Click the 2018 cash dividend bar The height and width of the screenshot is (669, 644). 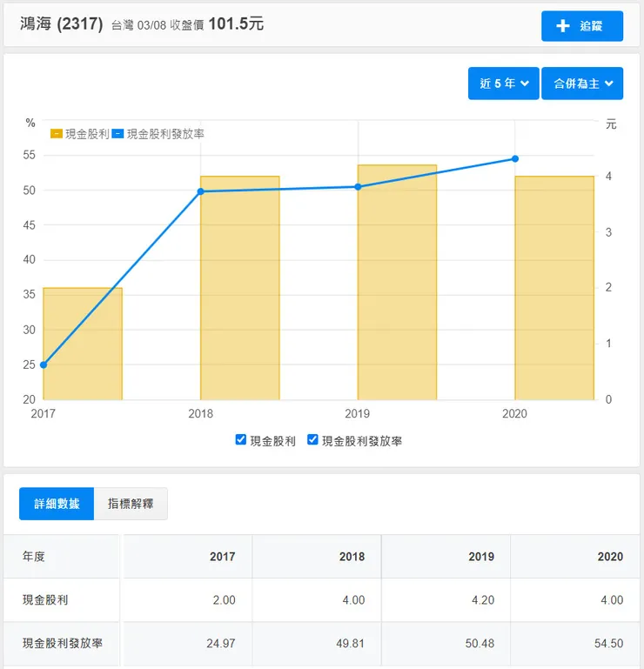tap(240, 288)
